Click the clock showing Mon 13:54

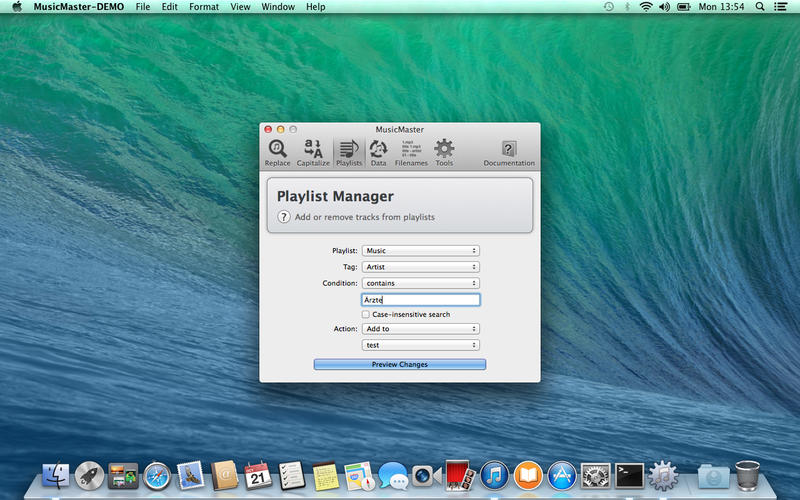point(721,7)
